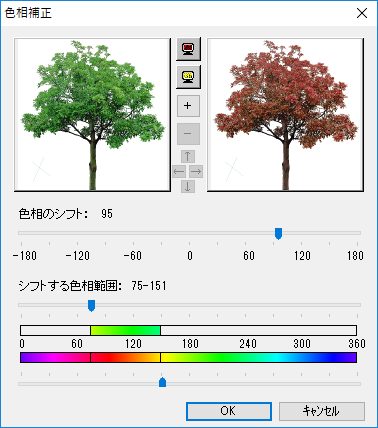This screenshot has width=378, height=428.
Task: Click the red-shifted tree result preview
Action: pyautogui.click(x=285, y=115)
